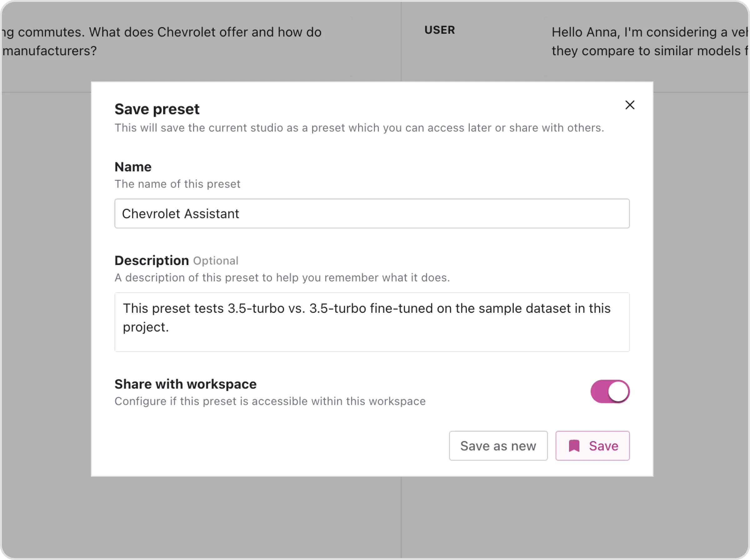Click the Description field label
The height and width of the screenshot is (560, 750).
click(x=152, y=261)
